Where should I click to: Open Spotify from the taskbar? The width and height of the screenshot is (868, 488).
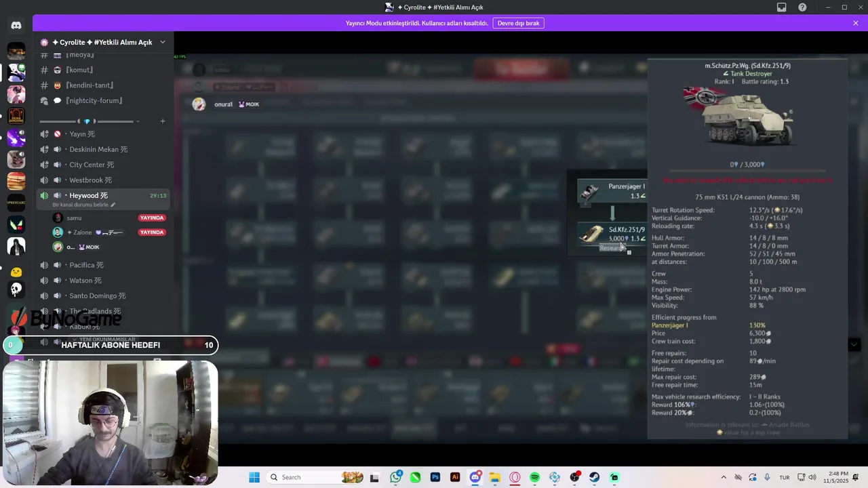(x=535, y=477)
